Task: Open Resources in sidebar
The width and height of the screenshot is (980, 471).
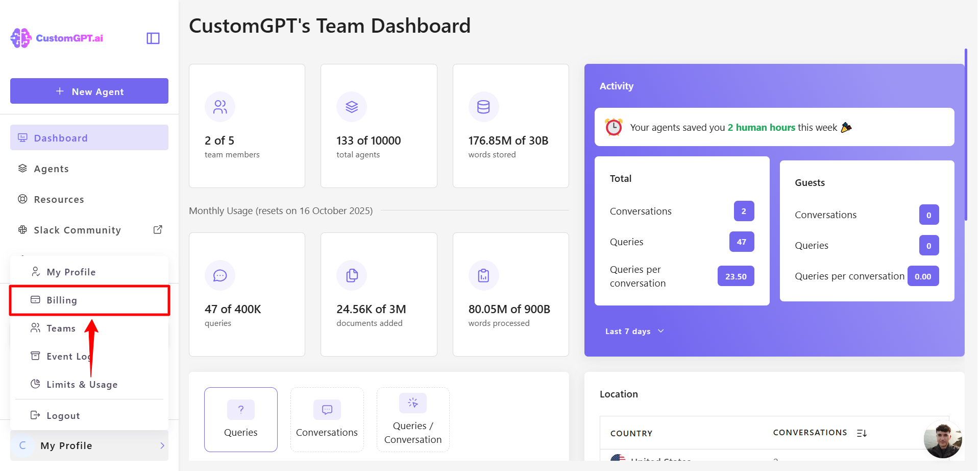Action: (89, 199)
